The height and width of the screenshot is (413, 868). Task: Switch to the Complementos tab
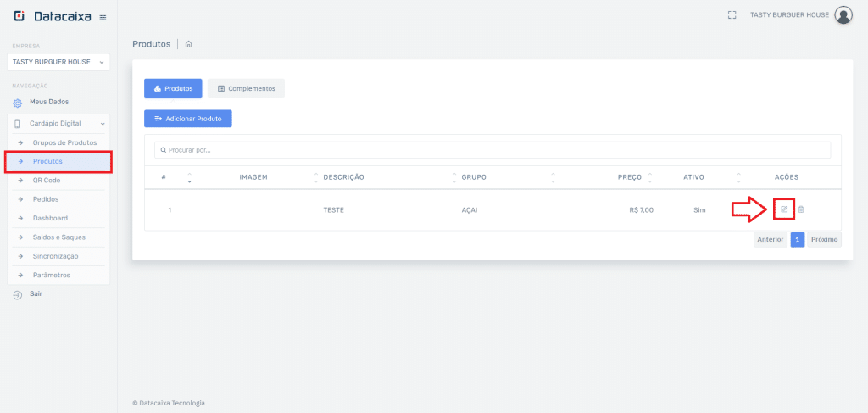click(246, 88)
